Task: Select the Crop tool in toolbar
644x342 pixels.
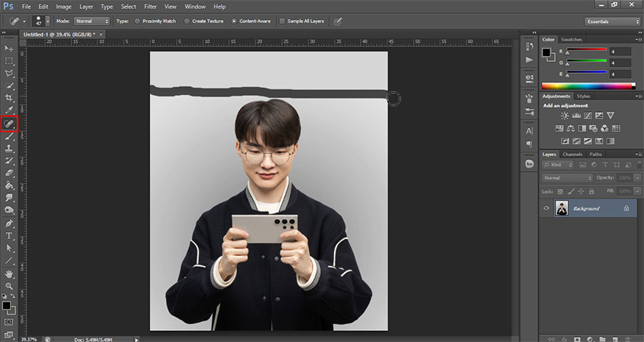Action: tap(10, 98)
